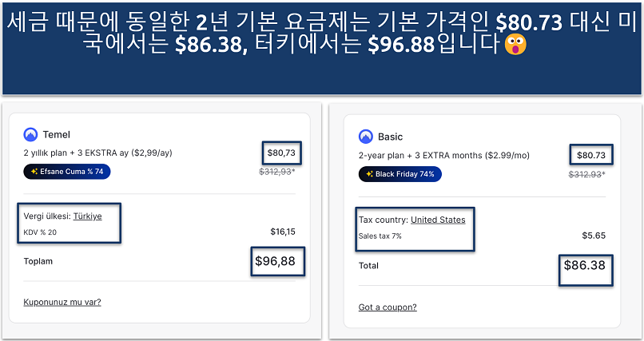Click the sparkle icon in Efsane Cuma badge

click(34, 171)
